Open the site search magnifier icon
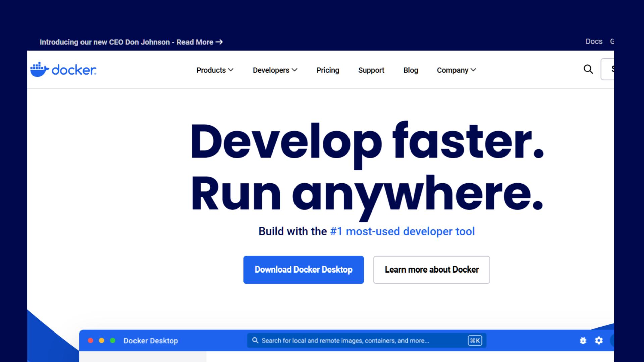The width and height of the screenshot is (644, 362). pos(588,69)
